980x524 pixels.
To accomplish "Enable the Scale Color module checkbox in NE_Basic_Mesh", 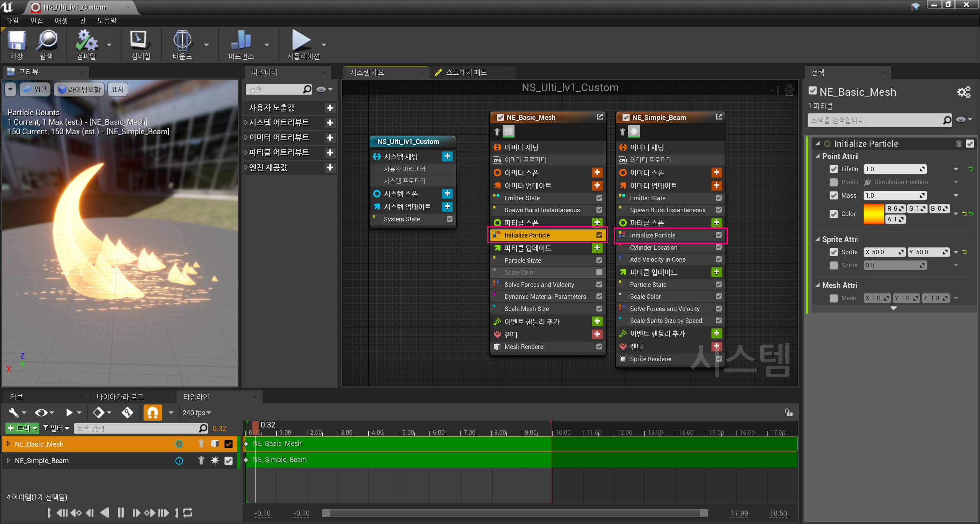I will [x=599, y=272].
